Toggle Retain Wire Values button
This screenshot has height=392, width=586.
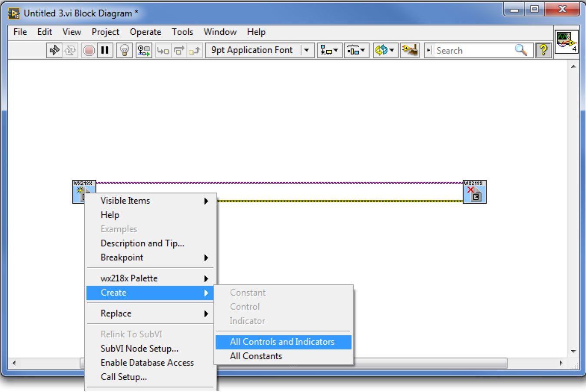click(x=144, y=50)
